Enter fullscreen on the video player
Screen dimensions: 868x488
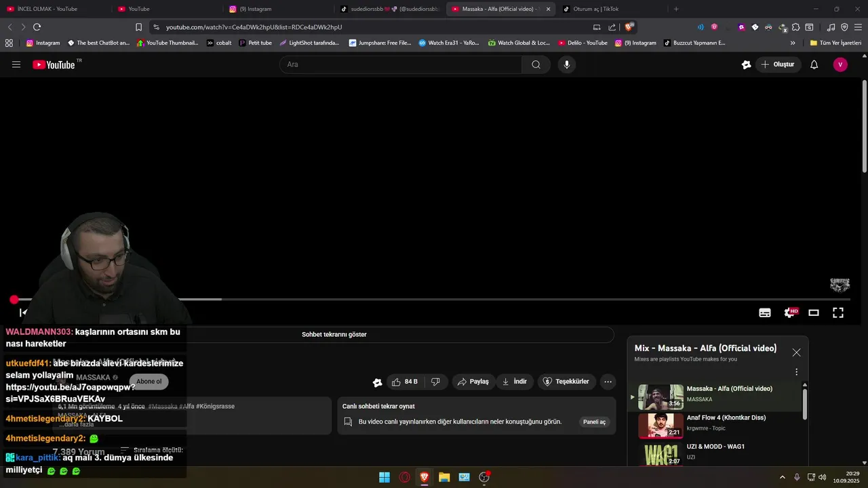click(x=838, y=312)
